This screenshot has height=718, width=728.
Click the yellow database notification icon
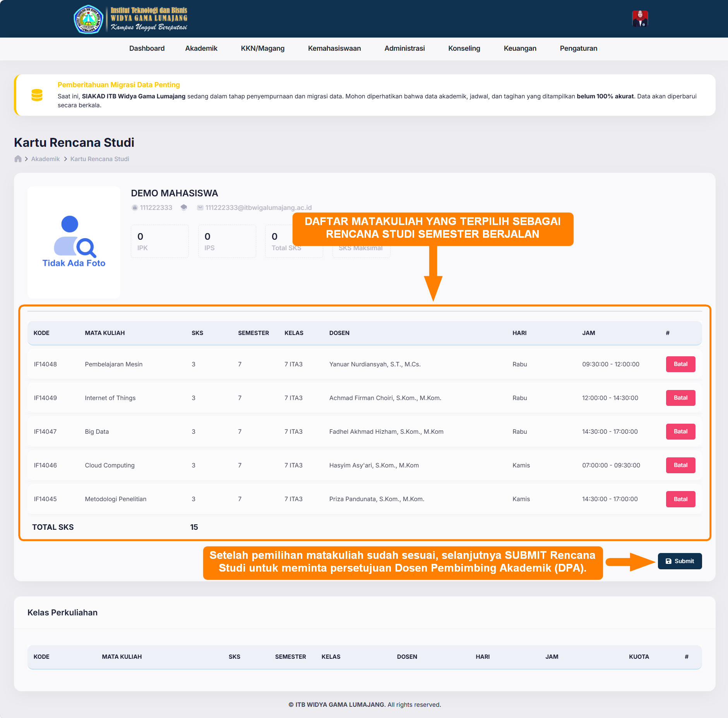pyautogui.click(x=37, y=95)
